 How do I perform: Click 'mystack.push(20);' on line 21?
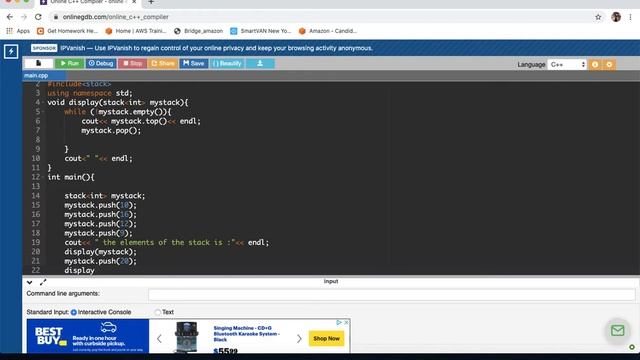tap(100, 261)
